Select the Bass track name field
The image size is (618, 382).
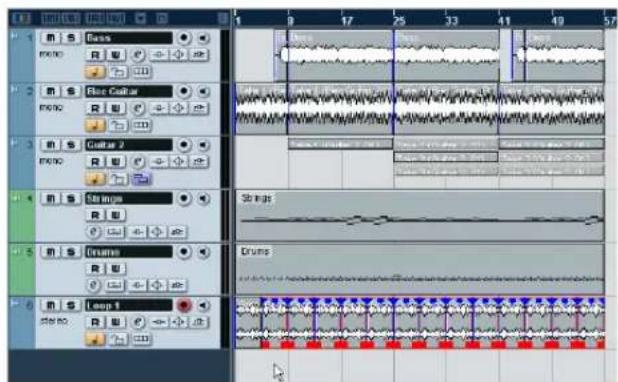[x=128, y=38]
